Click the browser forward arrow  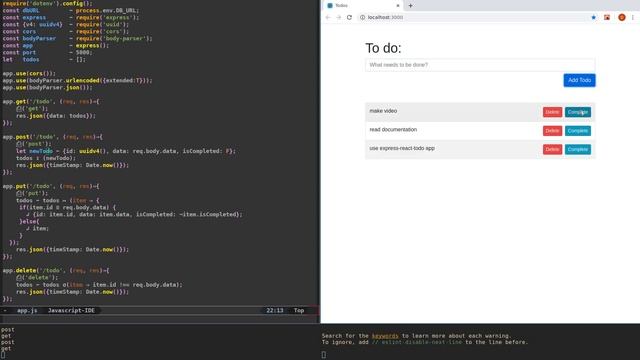pos(338,17)
